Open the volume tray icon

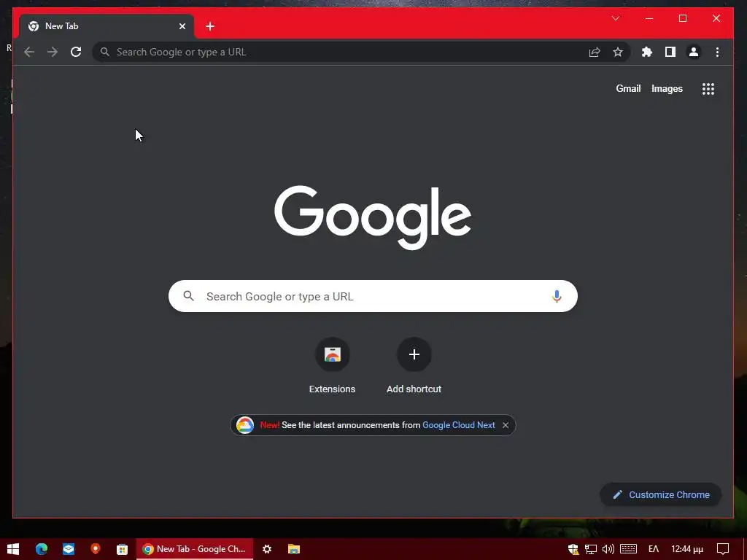pyautogui.click(x=608, y=549)
